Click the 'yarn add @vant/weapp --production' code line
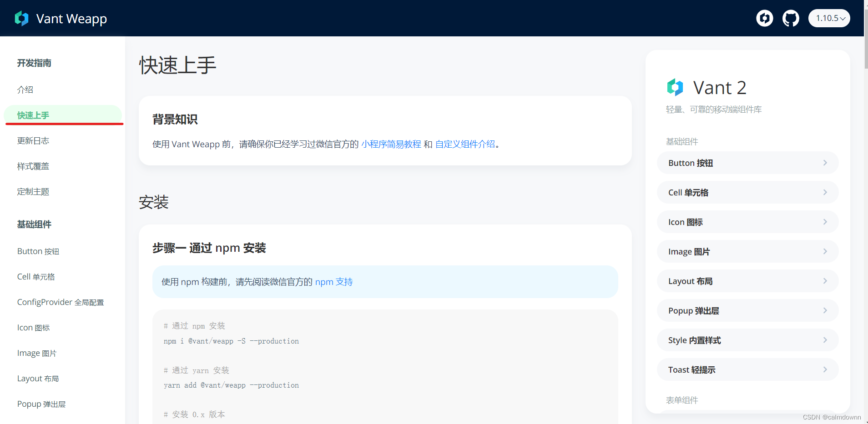The width and height of the screenshot is (868, 424). tap(231, 385)
